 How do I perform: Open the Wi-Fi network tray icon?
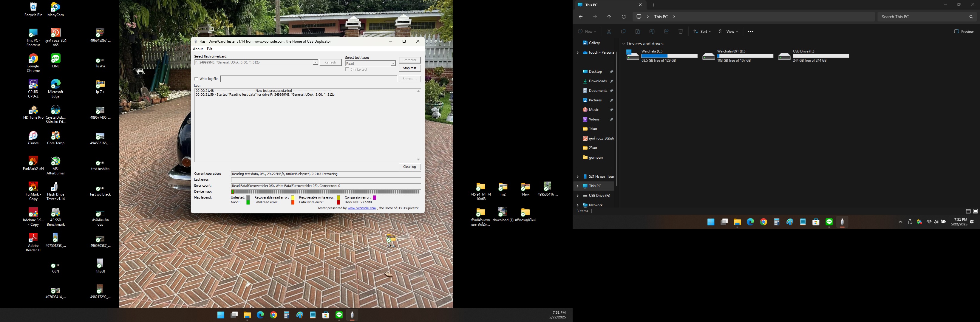pos(929,222)
